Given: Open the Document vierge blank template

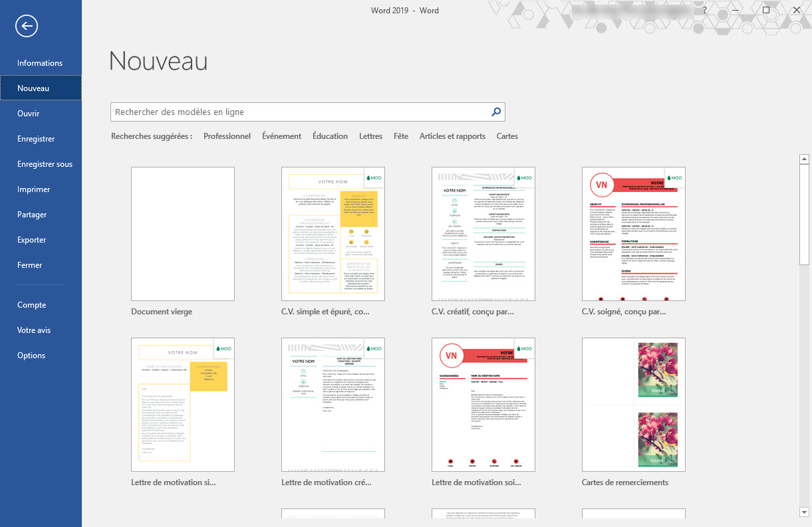Looking at the screenshot, I should 183,234.
